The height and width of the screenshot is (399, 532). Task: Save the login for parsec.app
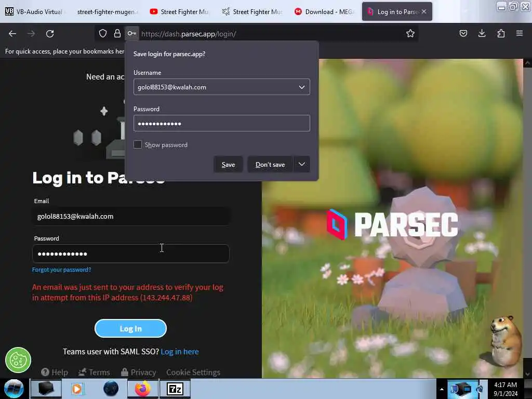pos(229,165)
